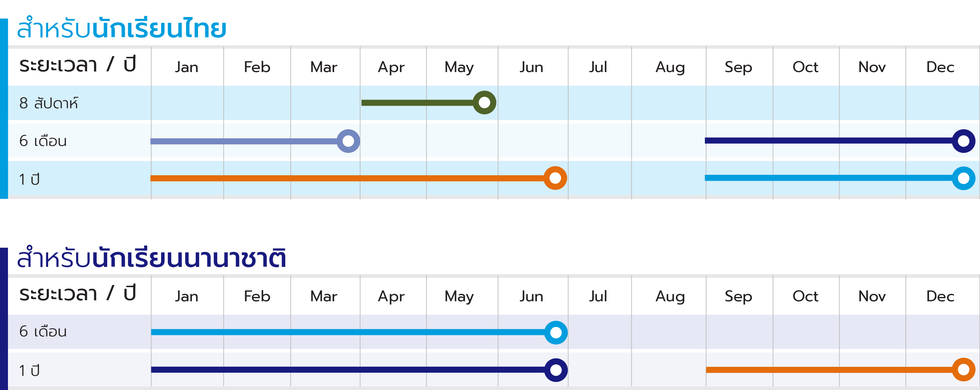This screenshot has height=390, width=980.
Task: Click the 1 ปี row label in the Thai students table
Action: point(29,179)
